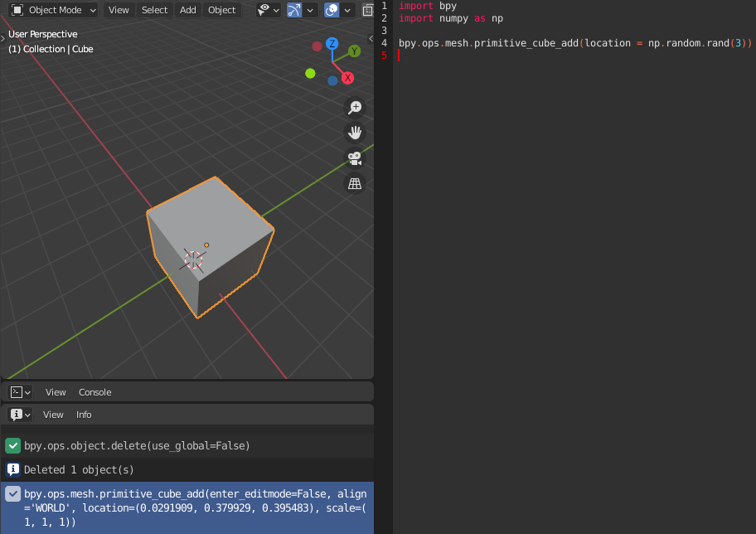The width and height of the screenshot is (756, 534).
Task: Click 'User Perspective' viewport label
Action: [x=43, y=34]
